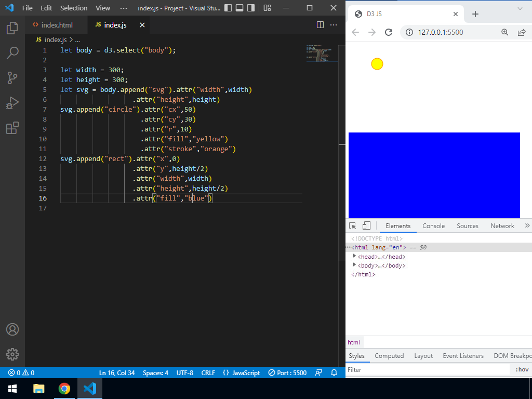532x399 pixels.
Task: Toggle the device toolbar in DevTools
Action: click(366, 226)
